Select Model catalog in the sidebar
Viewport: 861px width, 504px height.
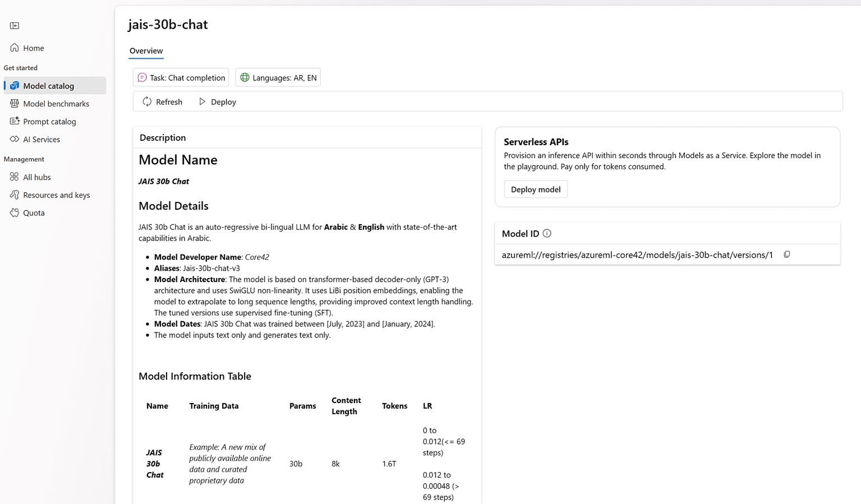49,85
